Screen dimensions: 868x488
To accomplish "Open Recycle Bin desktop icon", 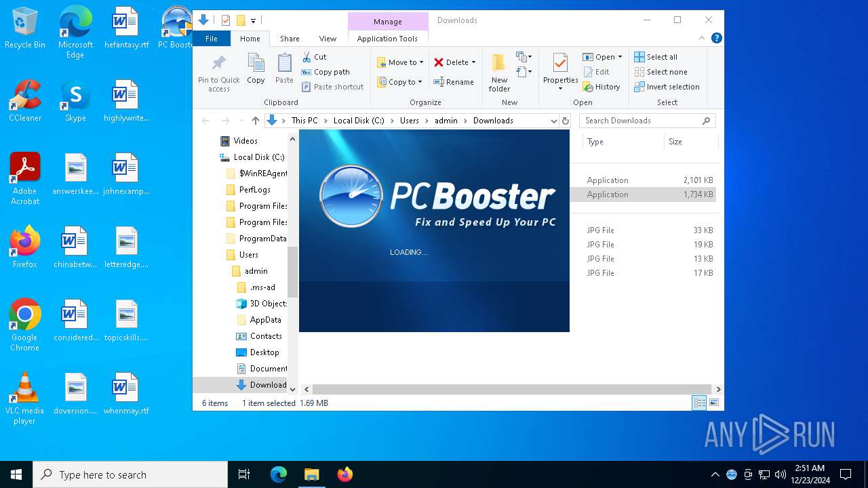I will point(25,28).
